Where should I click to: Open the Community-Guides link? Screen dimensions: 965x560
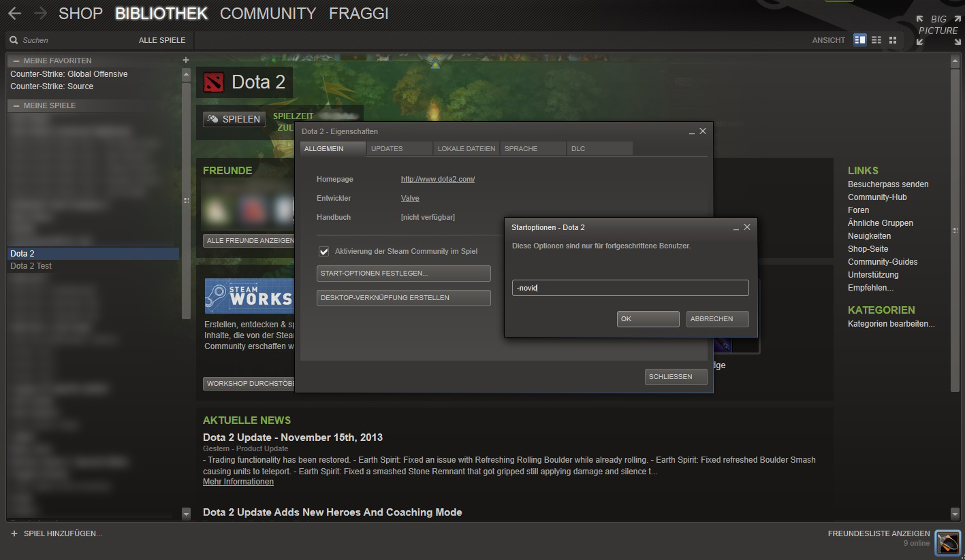pyautogui.click(x=883, y=262)
